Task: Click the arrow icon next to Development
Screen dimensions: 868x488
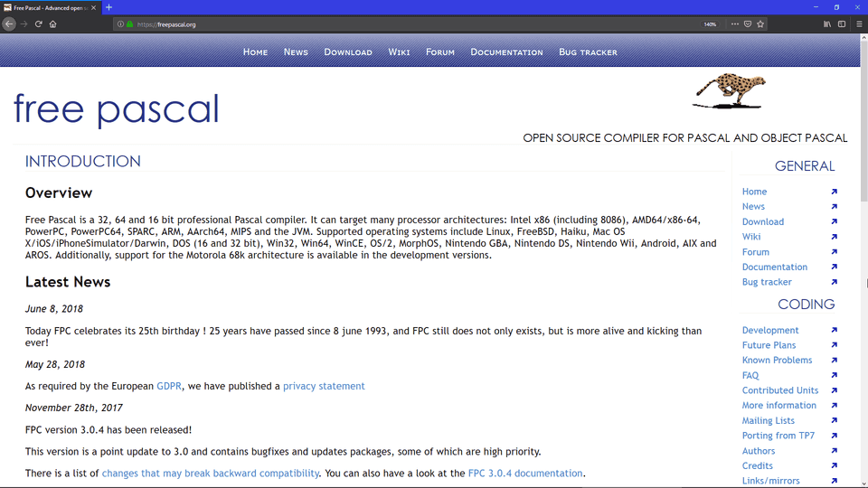Action: (835, 330)
